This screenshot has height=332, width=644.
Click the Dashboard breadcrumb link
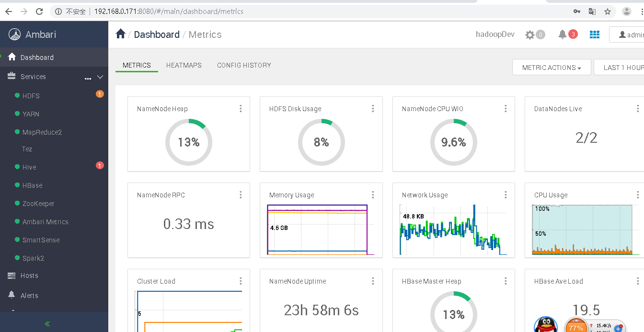[157, 34]
